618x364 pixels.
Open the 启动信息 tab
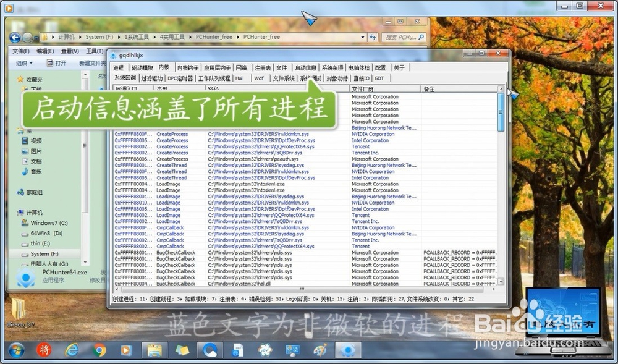point(306,68)
